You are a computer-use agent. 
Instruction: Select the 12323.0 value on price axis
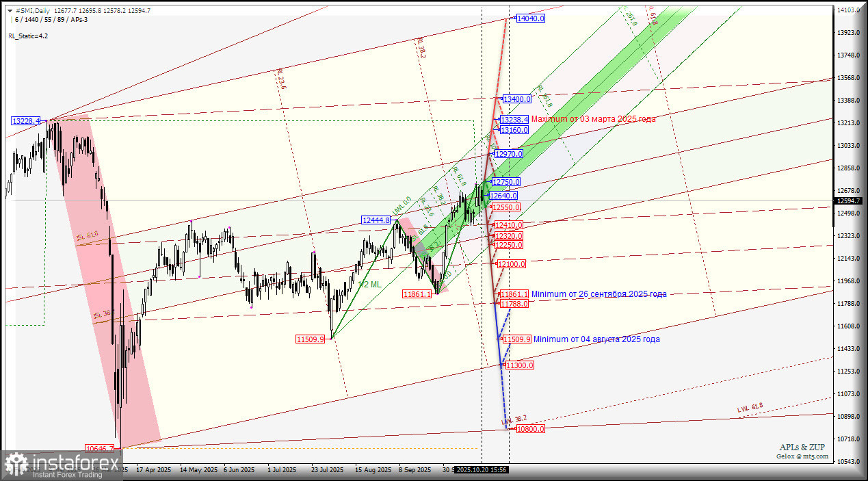847,236
